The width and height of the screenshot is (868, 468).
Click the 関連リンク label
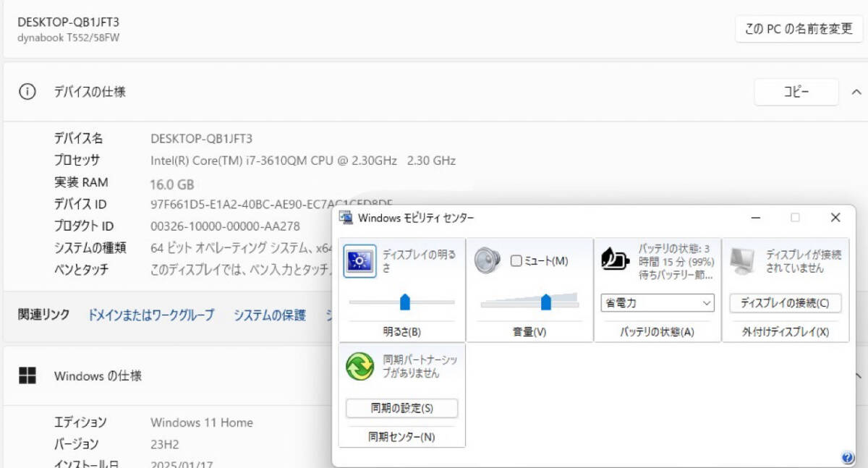44,315
